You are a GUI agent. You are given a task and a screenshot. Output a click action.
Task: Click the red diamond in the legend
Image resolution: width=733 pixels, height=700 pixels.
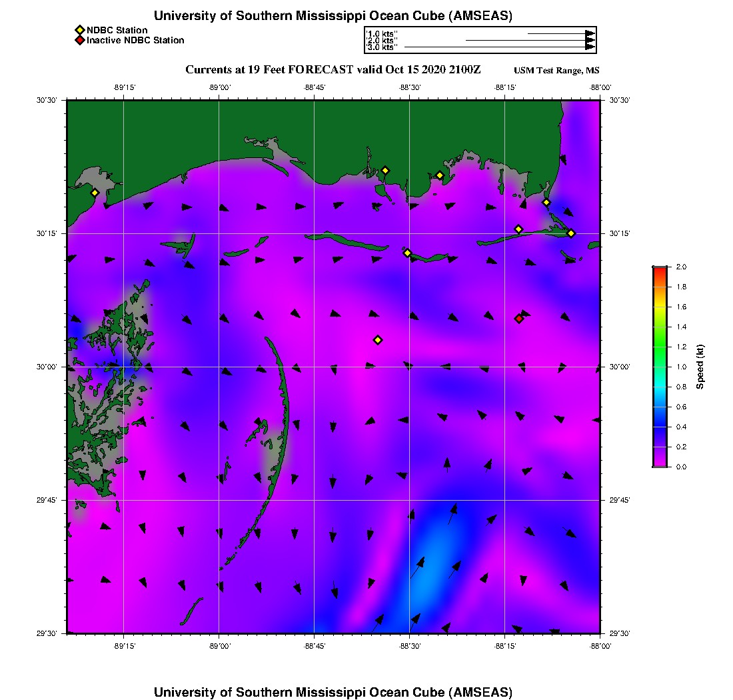[79, 41]
